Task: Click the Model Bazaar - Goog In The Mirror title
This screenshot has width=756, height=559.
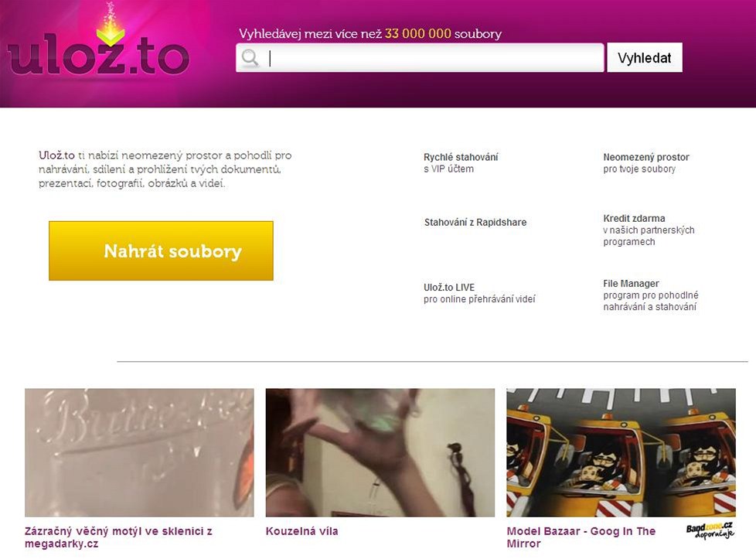Action: tap(581, 537)
